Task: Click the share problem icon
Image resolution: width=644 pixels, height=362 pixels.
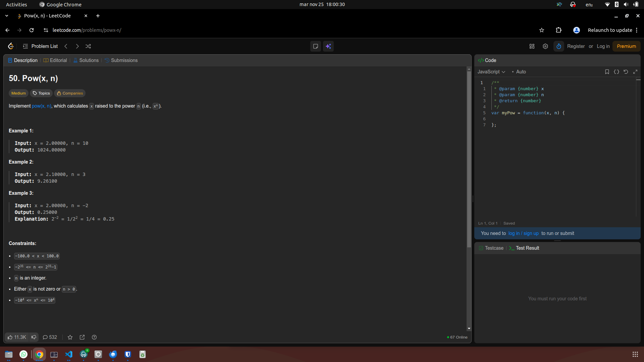Action: point(82,337)
